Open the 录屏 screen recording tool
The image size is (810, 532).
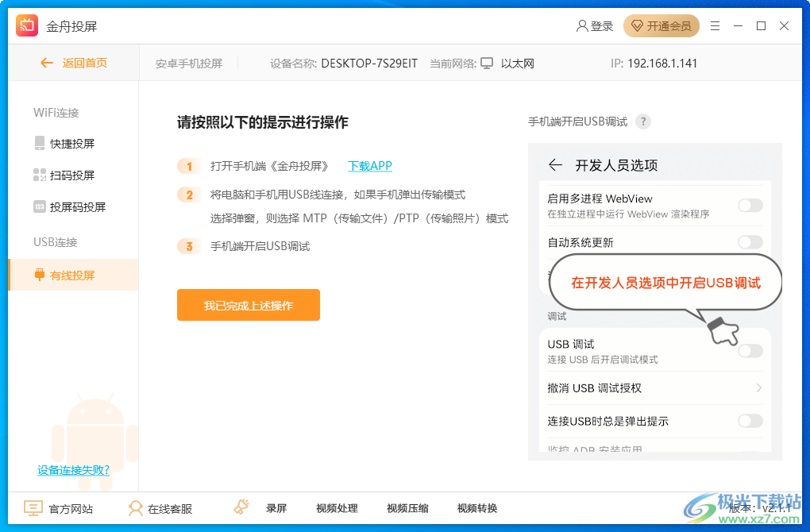click(276, 508)
